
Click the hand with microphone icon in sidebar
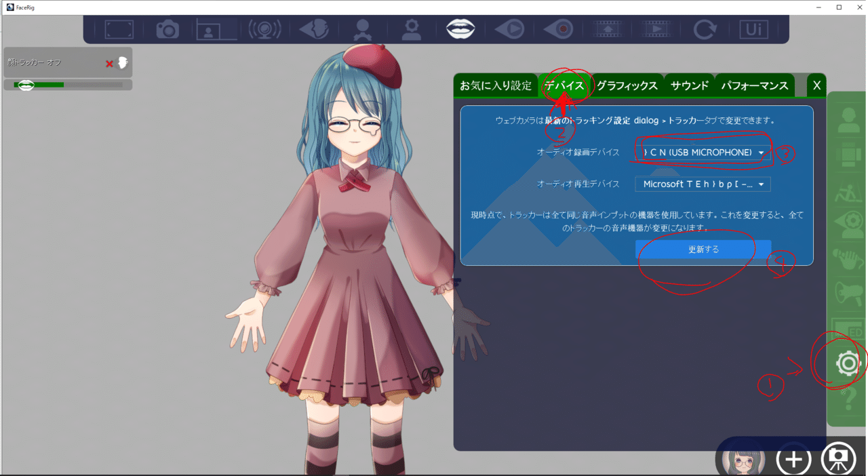[848, 258]
